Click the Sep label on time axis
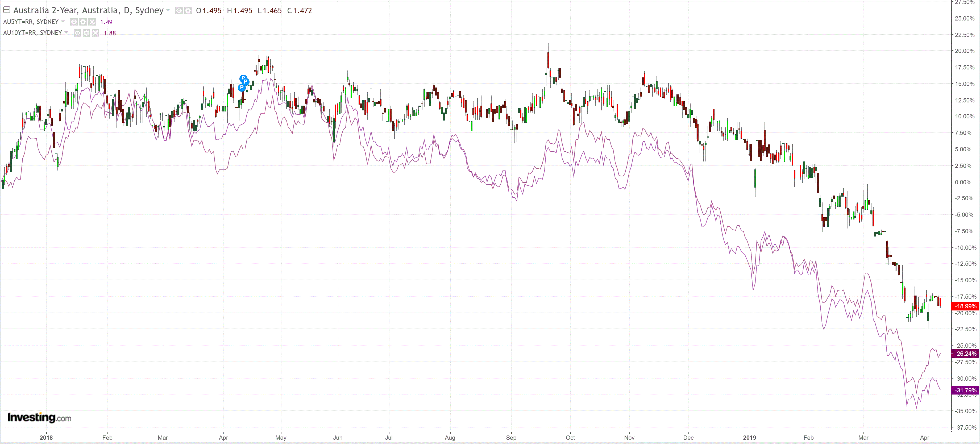The height and width of the screenshot is (444, 980). click(x=511, y=438)
